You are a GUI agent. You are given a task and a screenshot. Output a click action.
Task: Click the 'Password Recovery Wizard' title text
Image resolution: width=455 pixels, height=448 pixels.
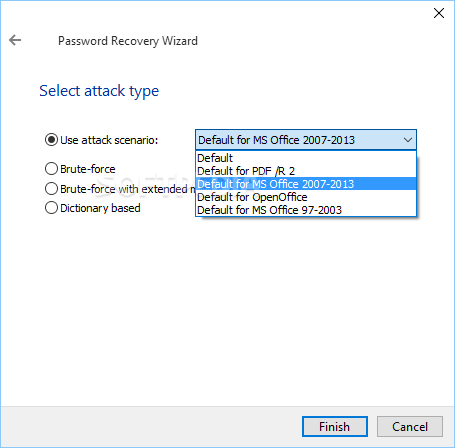(x=128, y=41)
